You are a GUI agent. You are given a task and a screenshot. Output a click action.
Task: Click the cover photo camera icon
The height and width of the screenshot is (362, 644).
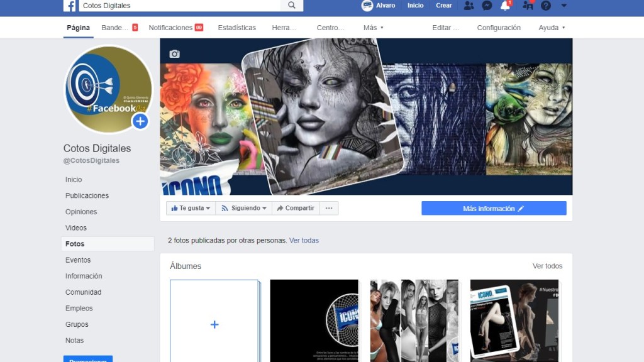(175, 54)
